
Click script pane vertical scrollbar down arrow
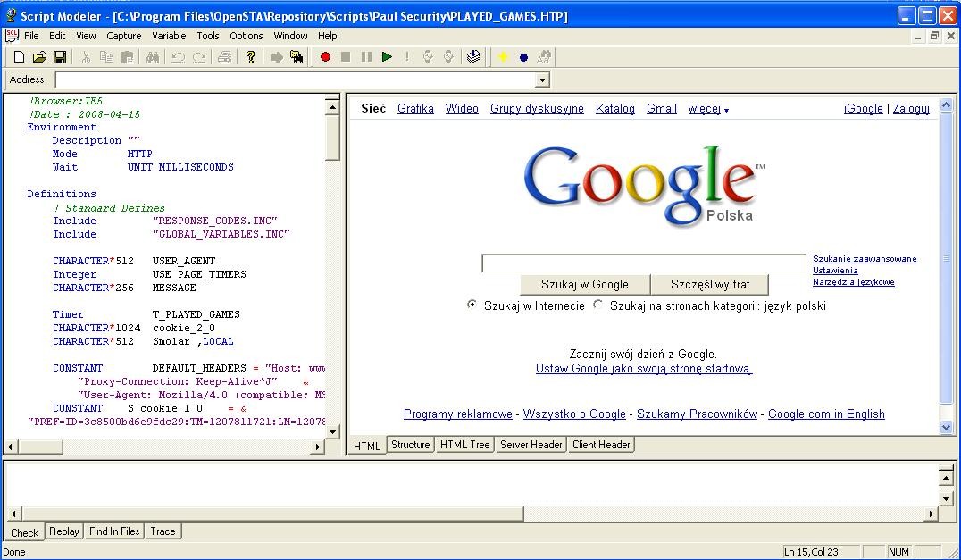[x=332, y=432]
